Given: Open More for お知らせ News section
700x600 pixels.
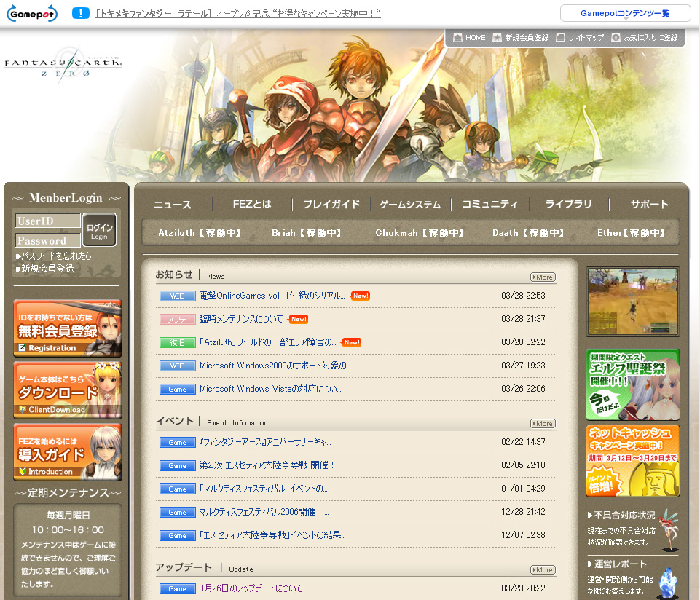Looking at the screenshot, I should (543, 277).
